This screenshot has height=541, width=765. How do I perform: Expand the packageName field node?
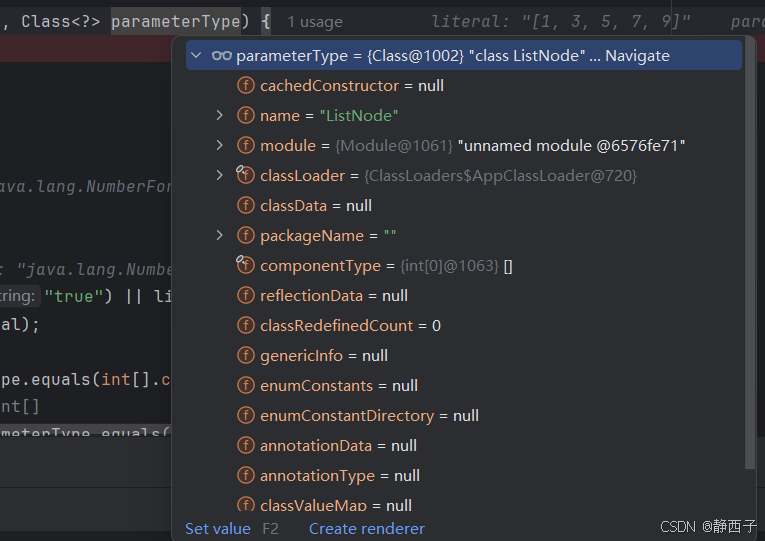[x=220, y=236]
